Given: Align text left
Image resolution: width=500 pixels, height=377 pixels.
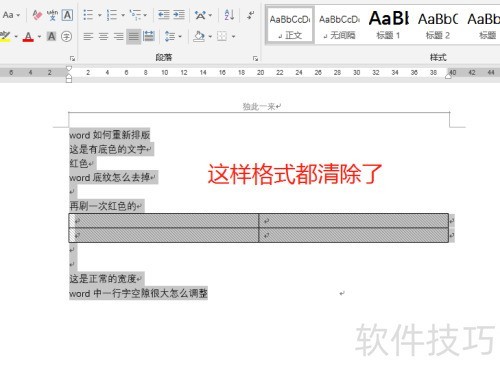Looking at the screenshot, I should point(88,36).
